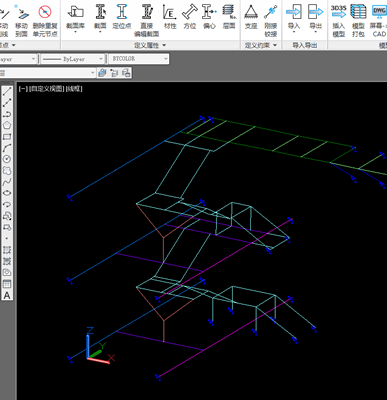Click the 刚接铰接 rigid-hinge tool
The width and height of the screenshot is (387, 400).
pos(271,20)
